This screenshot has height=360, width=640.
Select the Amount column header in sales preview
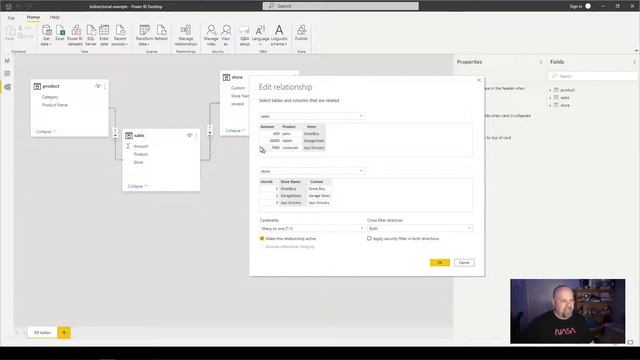coord(267,127)
